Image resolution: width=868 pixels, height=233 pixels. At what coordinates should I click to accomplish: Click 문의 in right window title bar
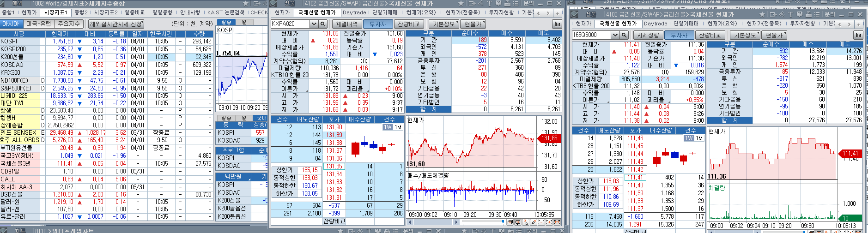point(830,14)
